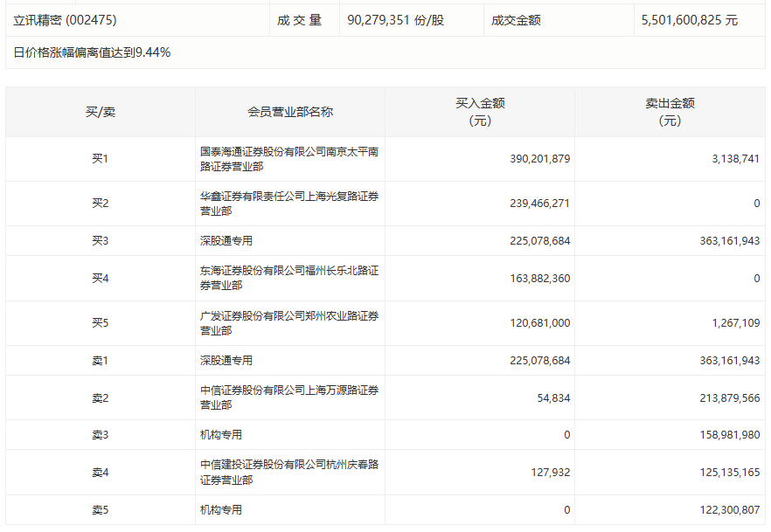Select the 中信建投证券 杭州庆春路 branch name
Screen dimensions: 771x532
(289, 472)
